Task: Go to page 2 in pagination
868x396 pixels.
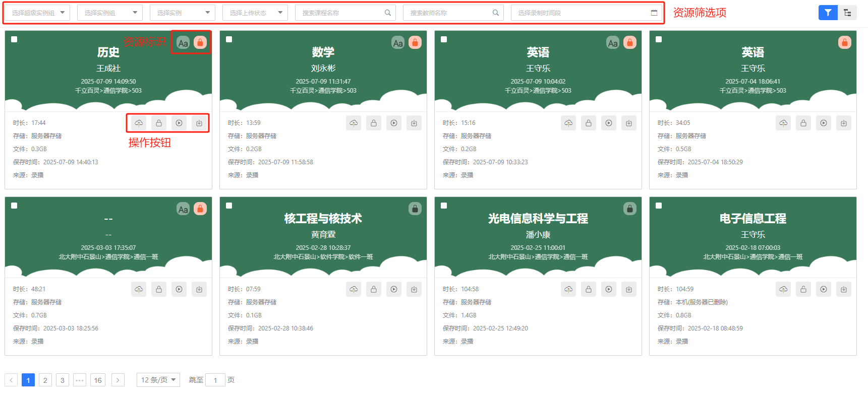Action: [45, 380]
